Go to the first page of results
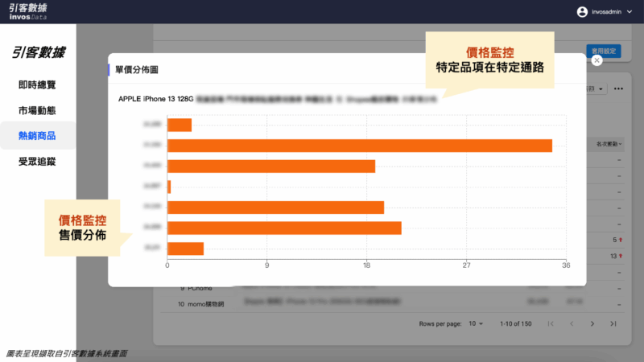Screen dimensions: 644x362 pos(551,323)
